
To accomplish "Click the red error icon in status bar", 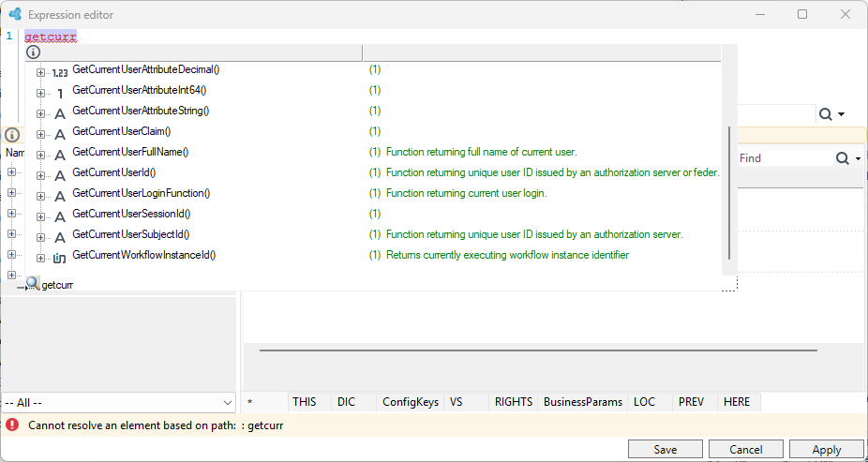I will tap(12, 425).
